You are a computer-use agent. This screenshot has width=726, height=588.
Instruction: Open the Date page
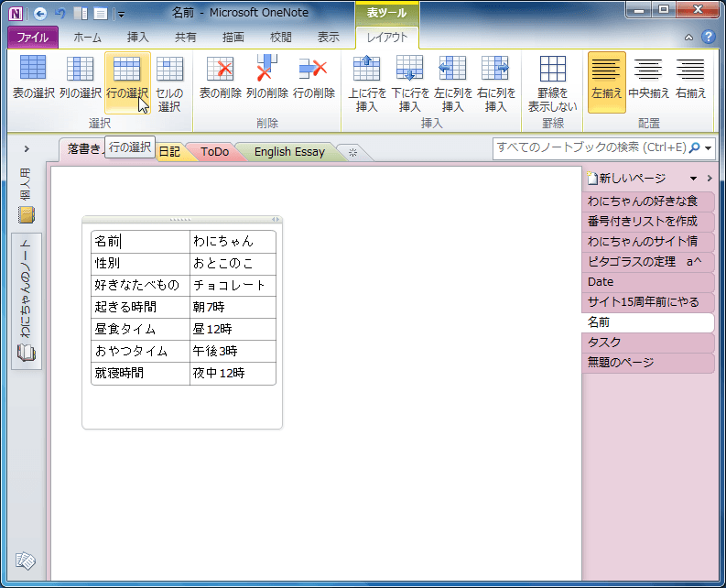pos(648,282)
